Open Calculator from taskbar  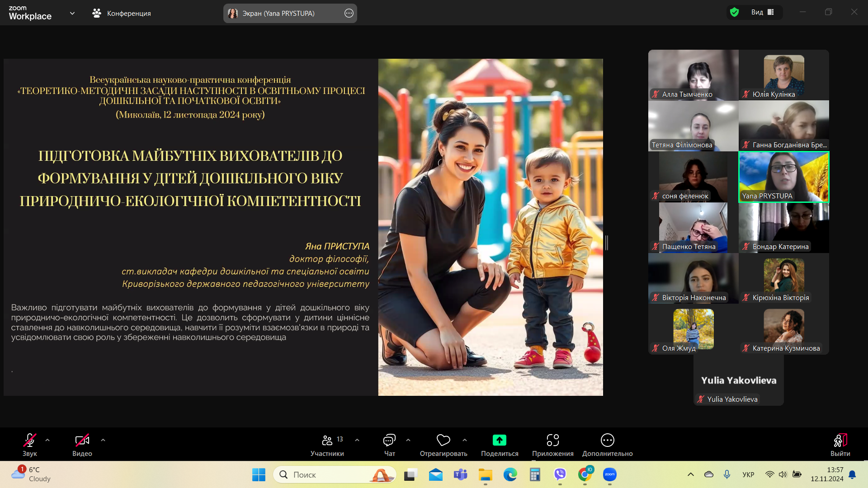coord(535,474)
